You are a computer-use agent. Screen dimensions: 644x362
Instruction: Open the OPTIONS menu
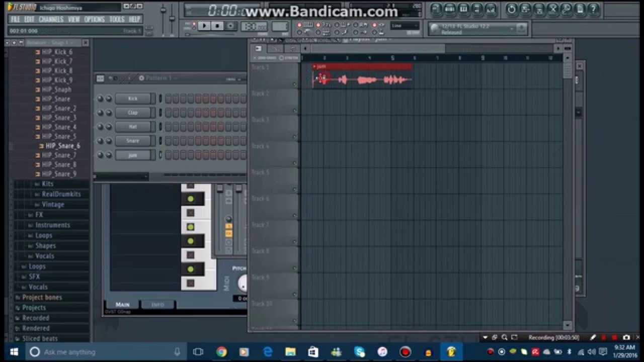(95, 19)
